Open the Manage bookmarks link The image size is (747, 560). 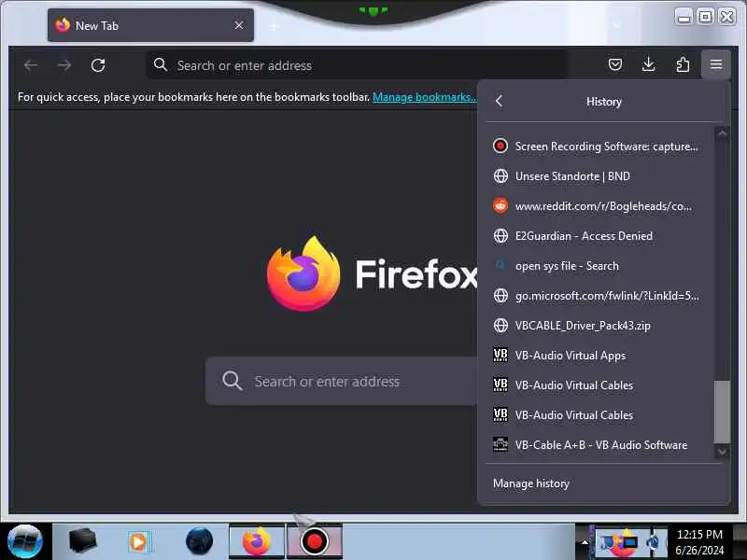click(425, 97)
